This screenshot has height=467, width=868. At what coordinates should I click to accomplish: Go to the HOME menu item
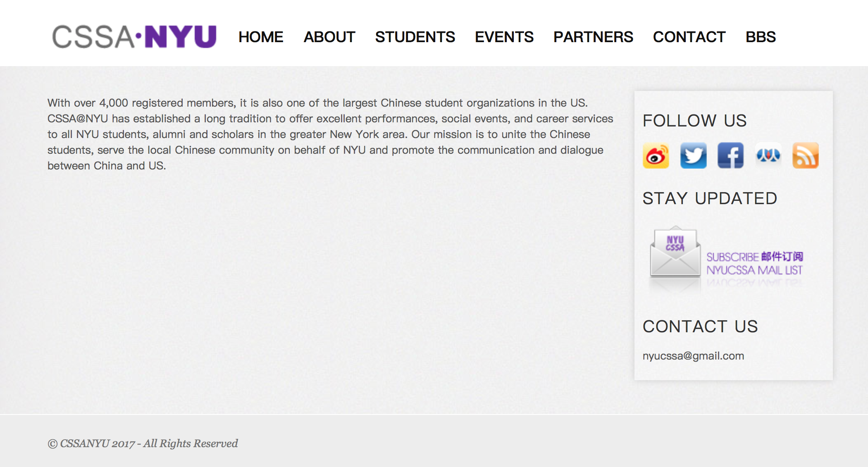click(261, 37)
